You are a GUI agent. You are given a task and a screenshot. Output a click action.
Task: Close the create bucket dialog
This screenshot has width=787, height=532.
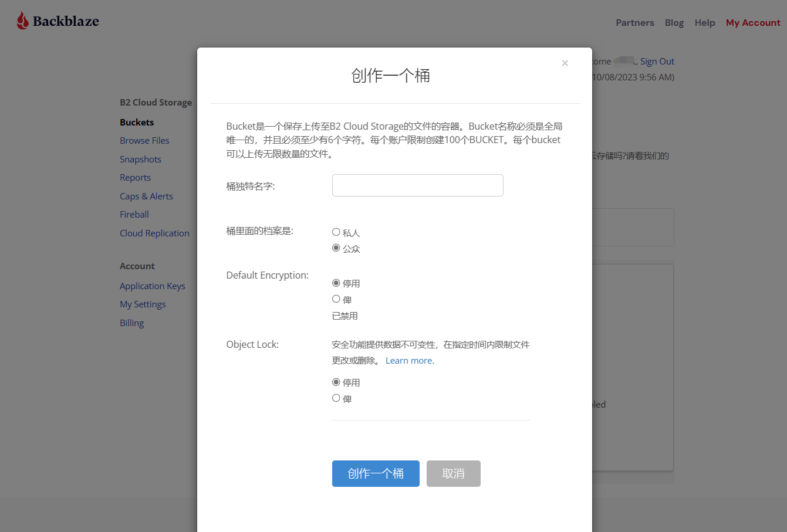tap(565, 63)
